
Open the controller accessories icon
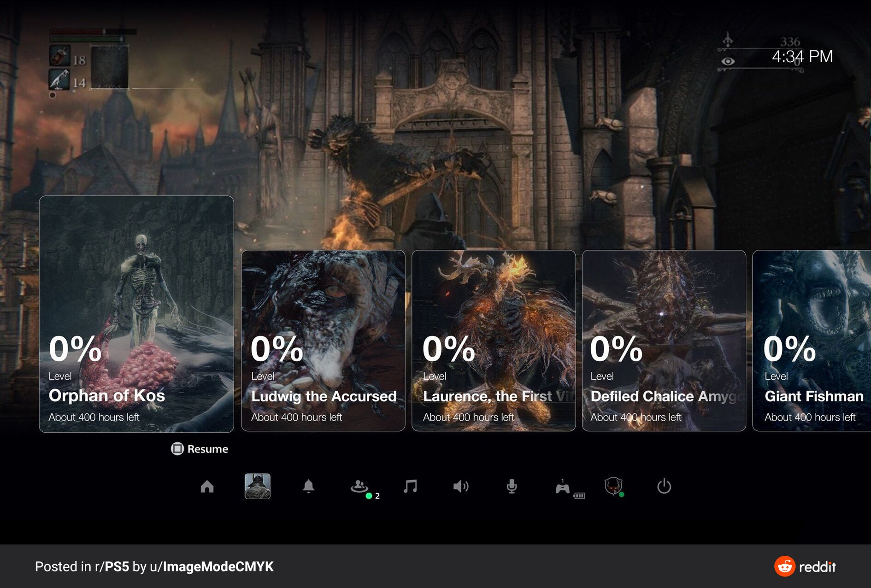click(x=563, y=487)
